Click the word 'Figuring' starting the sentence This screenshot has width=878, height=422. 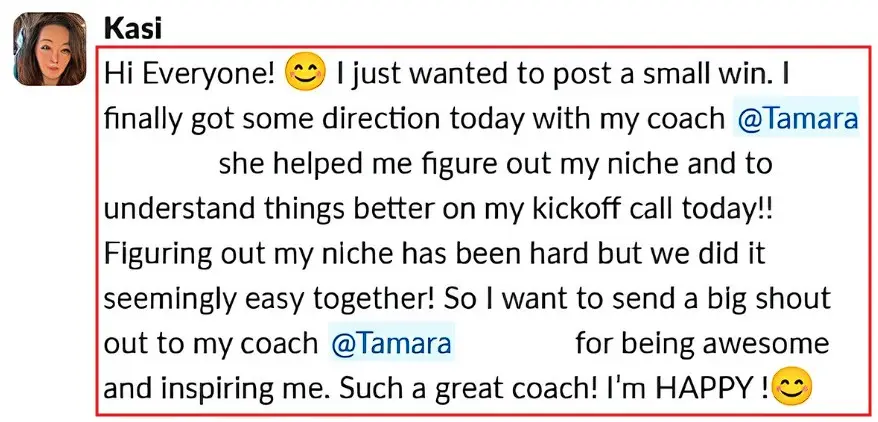click(158, 255)
